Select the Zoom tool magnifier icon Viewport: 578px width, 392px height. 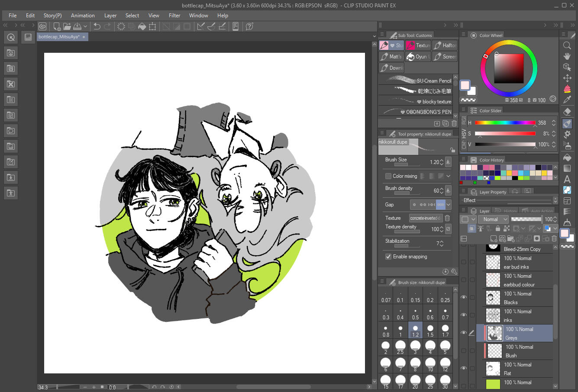click(x=567, y=45)
